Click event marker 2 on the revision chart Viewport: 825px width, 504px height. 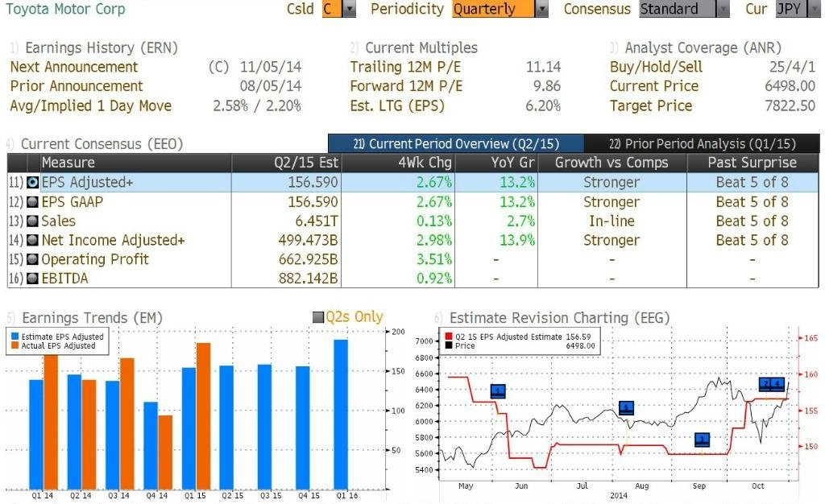click(765, 384)
